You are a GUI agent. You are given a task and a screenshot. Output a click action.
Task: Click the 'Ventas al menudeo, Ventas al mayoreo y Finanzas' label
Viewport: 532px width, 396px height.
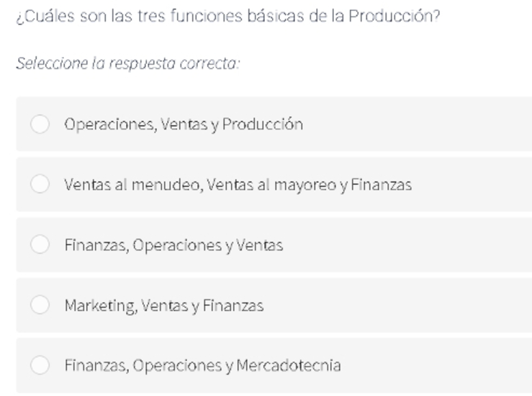point(238,185)
